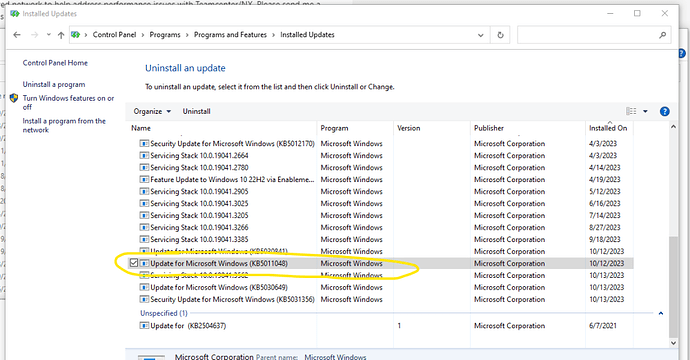Select Security Update KB5012170 row

tap(381, 143)
